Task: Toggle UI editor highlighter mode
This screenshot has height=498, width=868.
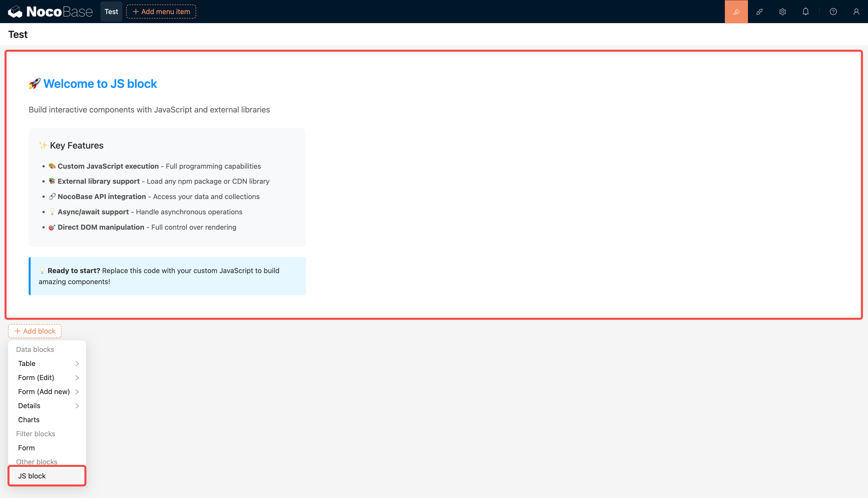Action: [x=736, y=12]
